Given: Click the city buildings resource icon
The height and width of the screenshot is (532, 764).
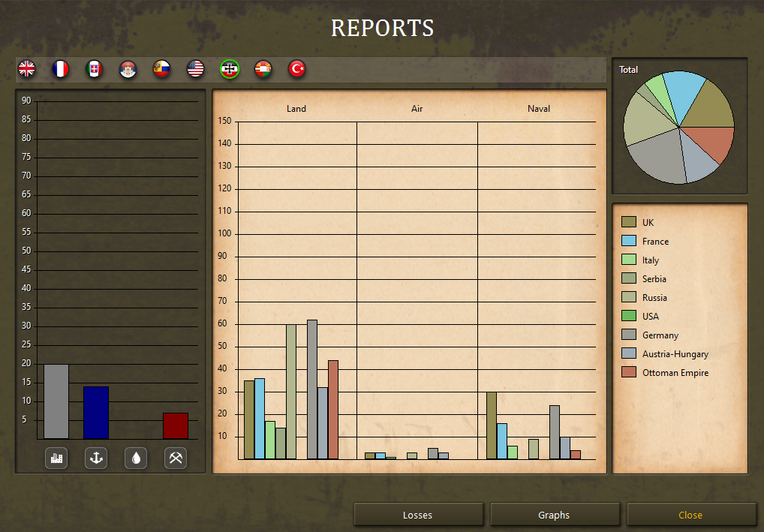Looking at the screenshot, I should [x=56, y=458].
